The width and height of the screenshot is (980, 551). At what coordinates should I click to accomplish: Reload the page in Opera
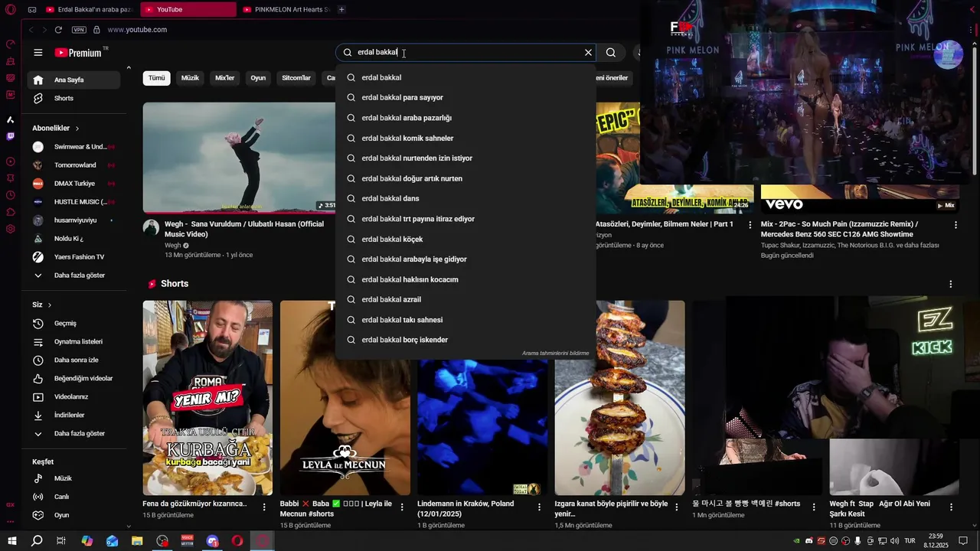coord(58,29)
